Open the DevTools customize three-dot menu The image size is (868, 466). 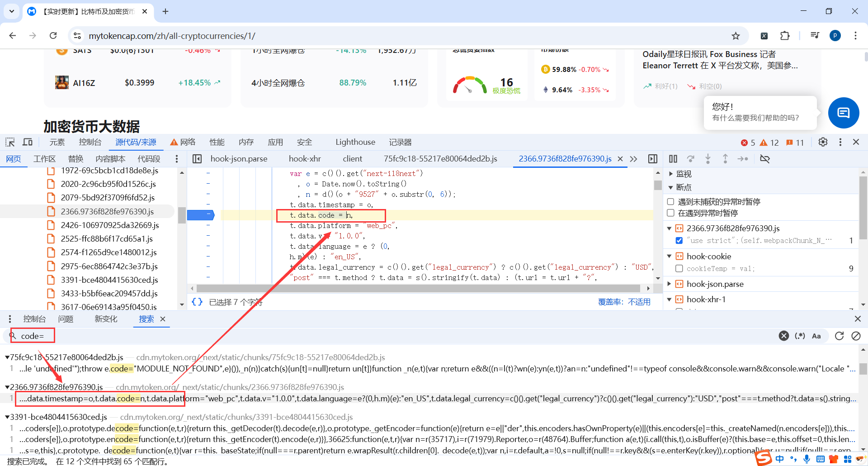(840, 142)
